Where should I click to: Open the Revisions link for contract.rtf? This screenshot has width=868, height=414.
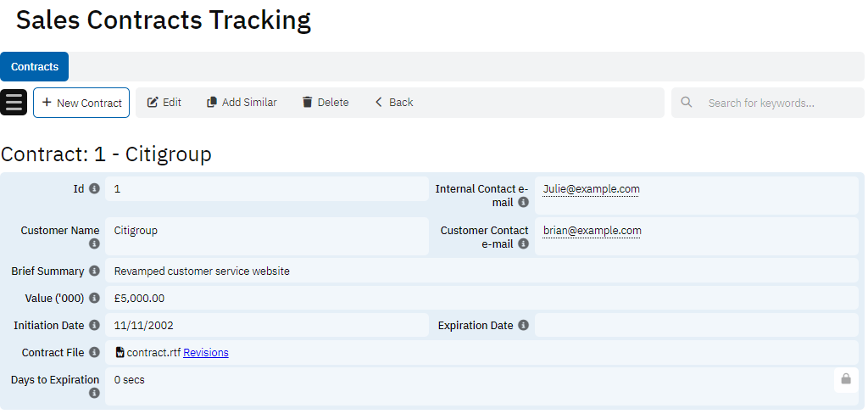(206, 353)
